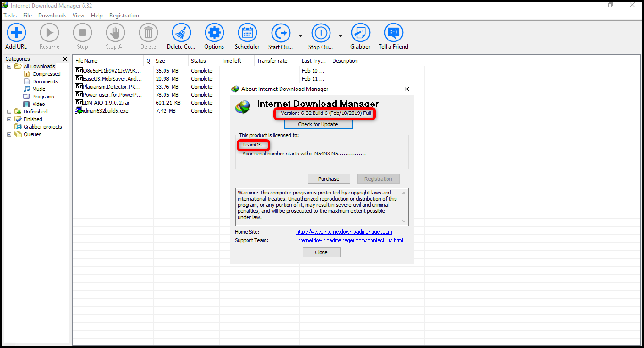Open the Grabber tool icon
Viewport: 644px width, 348px height.
click(x=361, y=33)
